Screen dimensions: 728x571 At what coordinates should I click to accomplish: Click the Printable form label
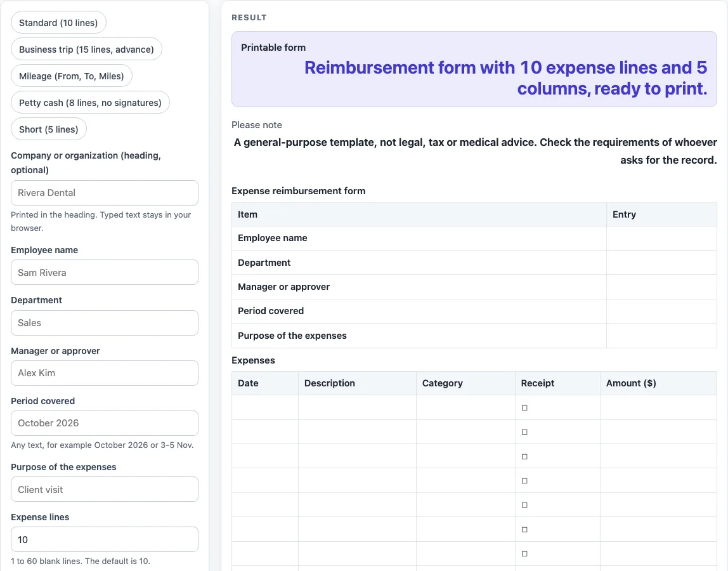pos(273,48)
